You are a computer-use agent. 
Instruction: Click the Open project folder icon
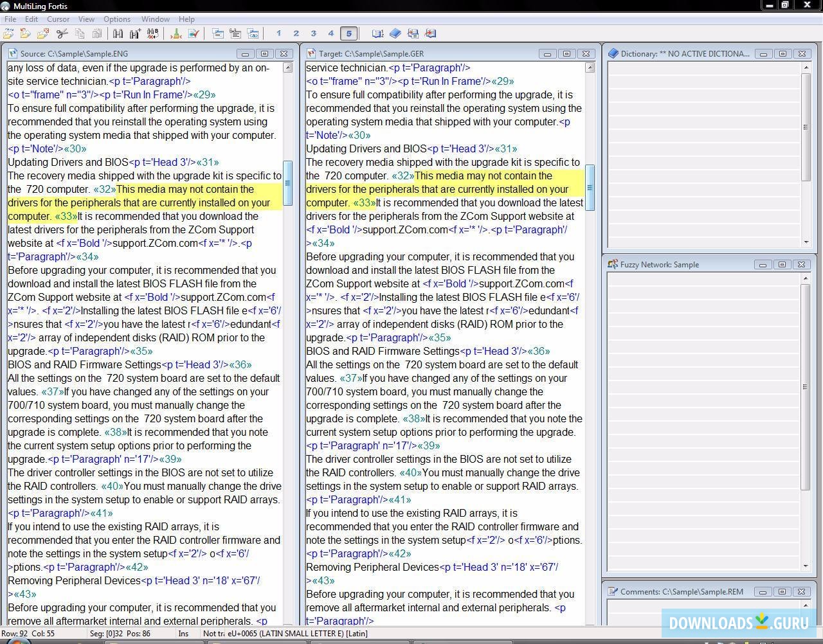click(26, 33)
